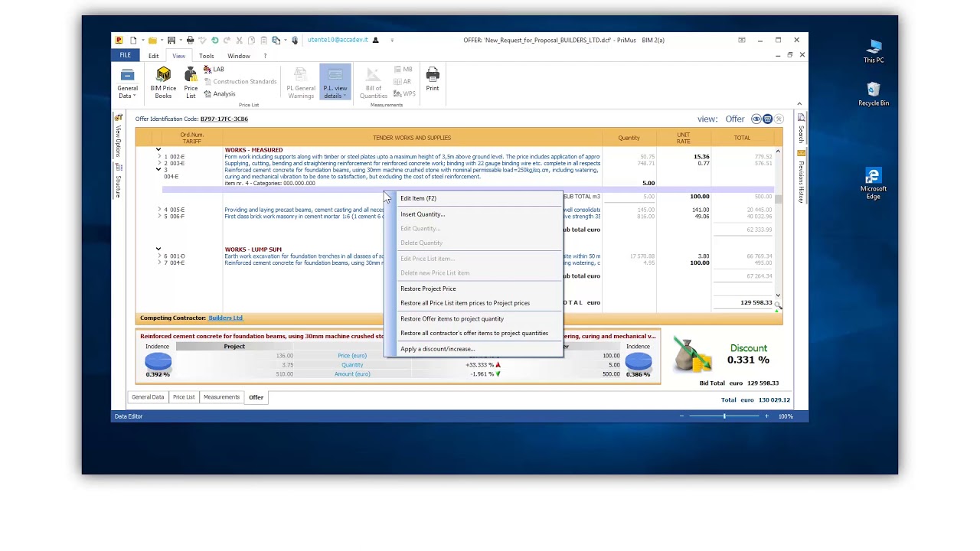Open the Structure side panel

(x=118, y=181)
